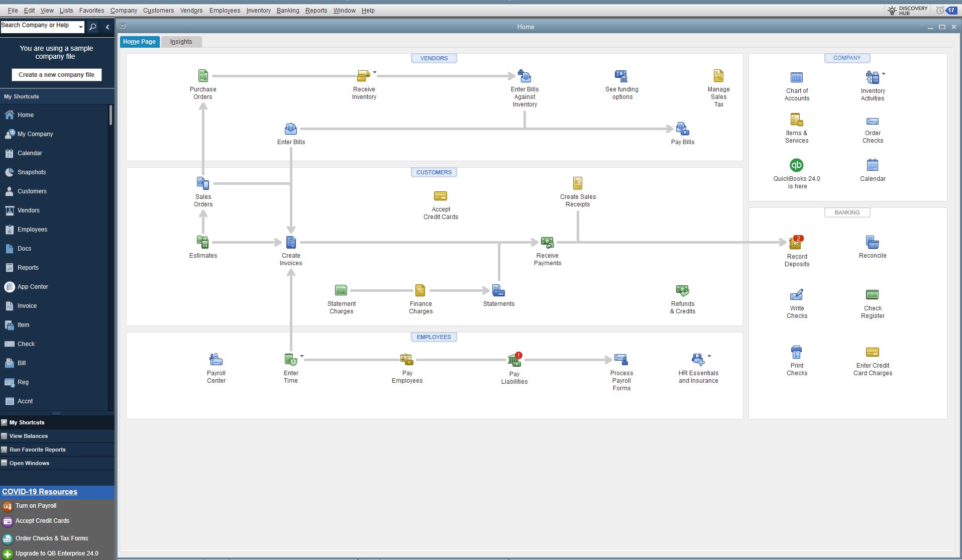Open the Vendors menu

[x=191, y=10]
